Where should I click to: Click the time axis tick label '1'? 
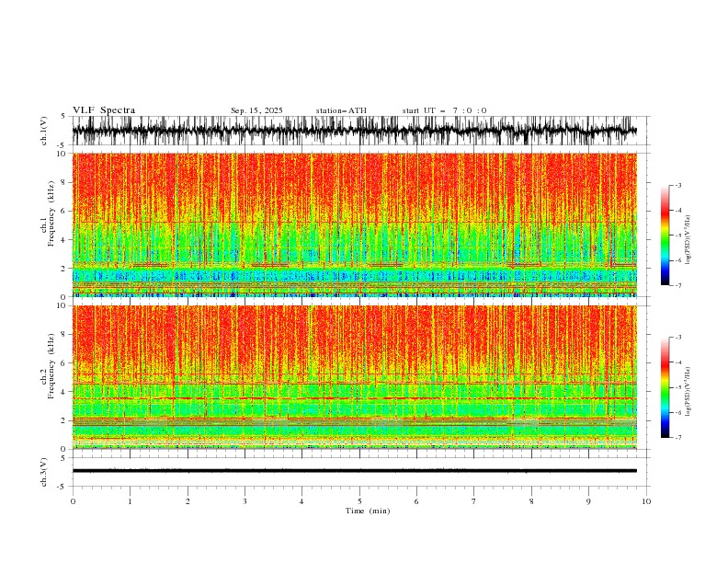130,501
